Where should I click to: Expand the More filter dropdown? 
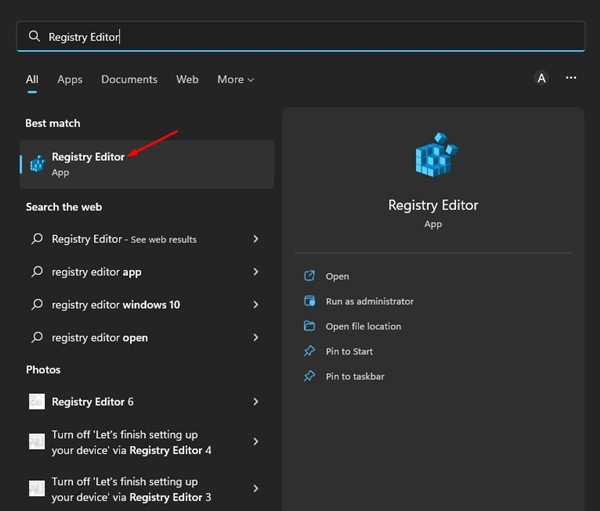click(235, 79)
